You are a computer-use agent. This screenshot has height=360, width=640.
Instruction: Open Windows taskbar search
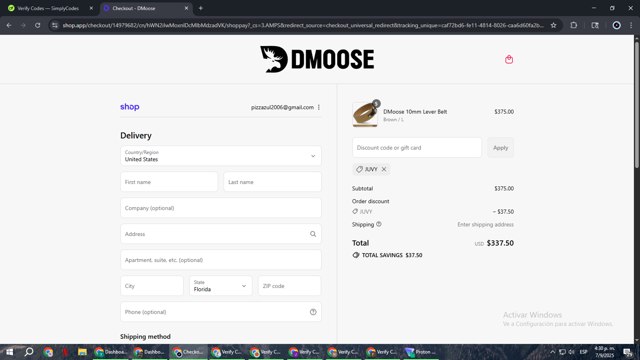pyautogui.click(x=29, y=352)
